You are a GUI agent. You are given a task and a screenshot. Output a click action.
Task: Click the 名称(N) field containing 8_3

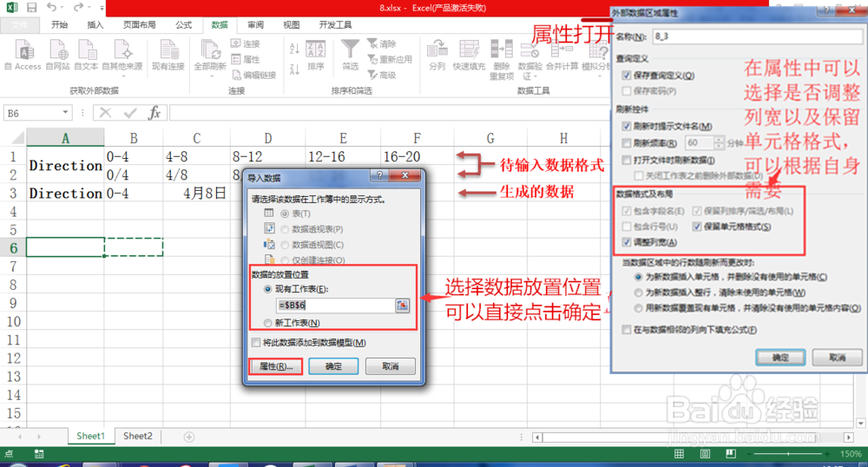tap(757, 36)
